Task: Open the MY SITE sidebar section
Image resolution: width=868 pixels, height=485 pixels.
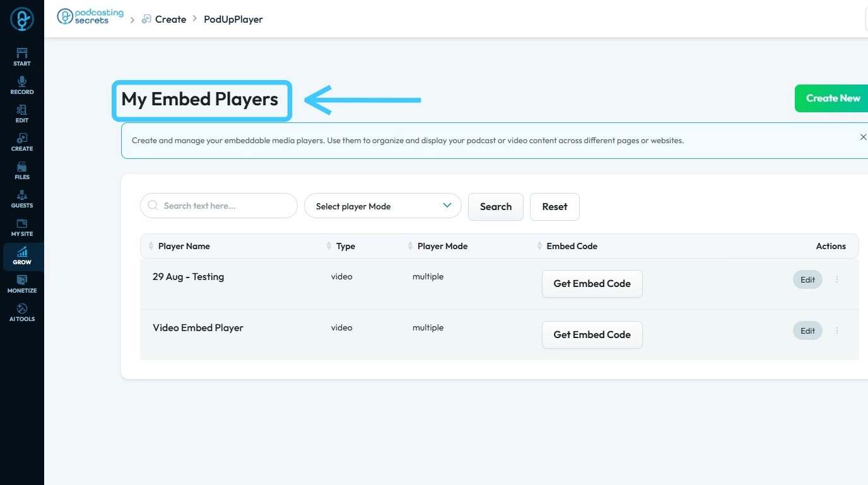Action: pos(22,227)
